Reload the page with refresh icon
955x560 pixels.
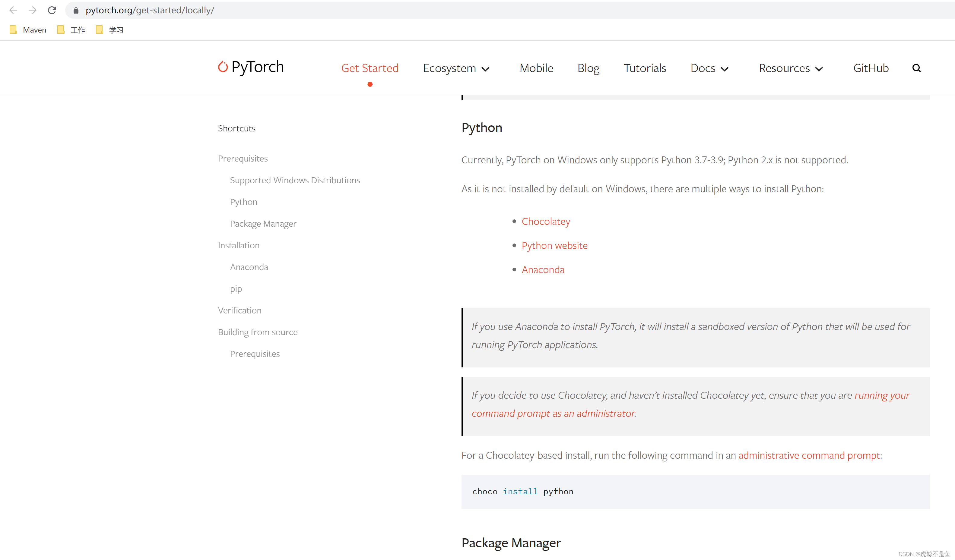52,10
